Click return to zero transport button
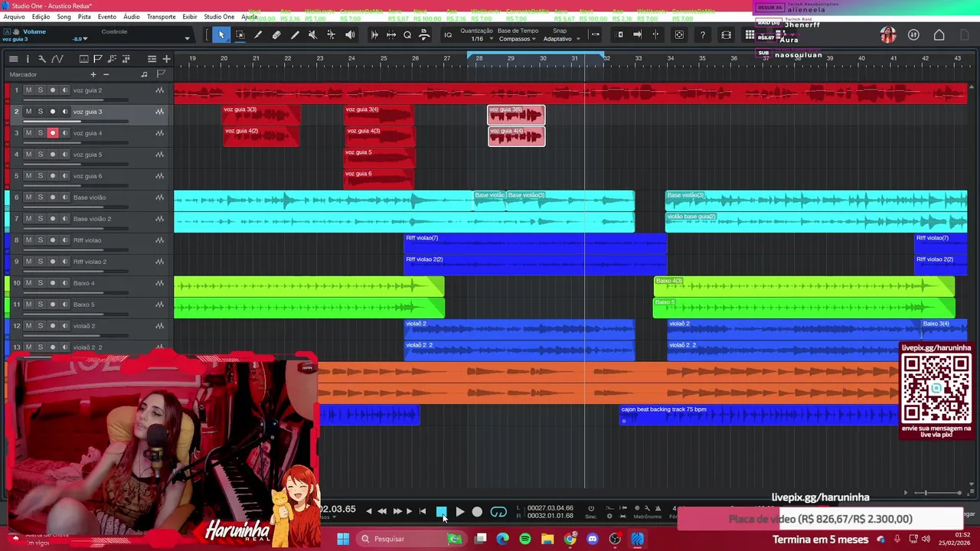Screen dimensions: 980x551 (x=422, y=512)
